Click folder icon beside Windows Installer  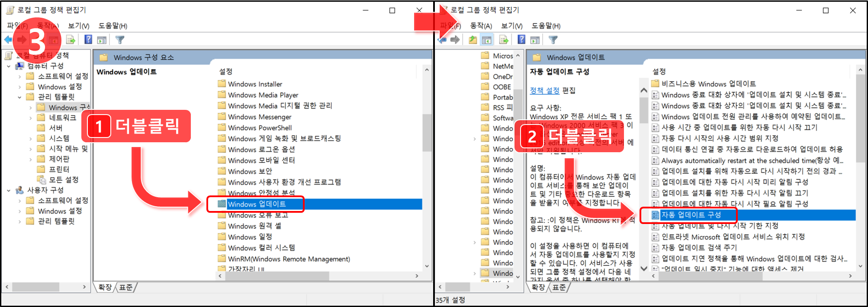click(x=222, y=83)
